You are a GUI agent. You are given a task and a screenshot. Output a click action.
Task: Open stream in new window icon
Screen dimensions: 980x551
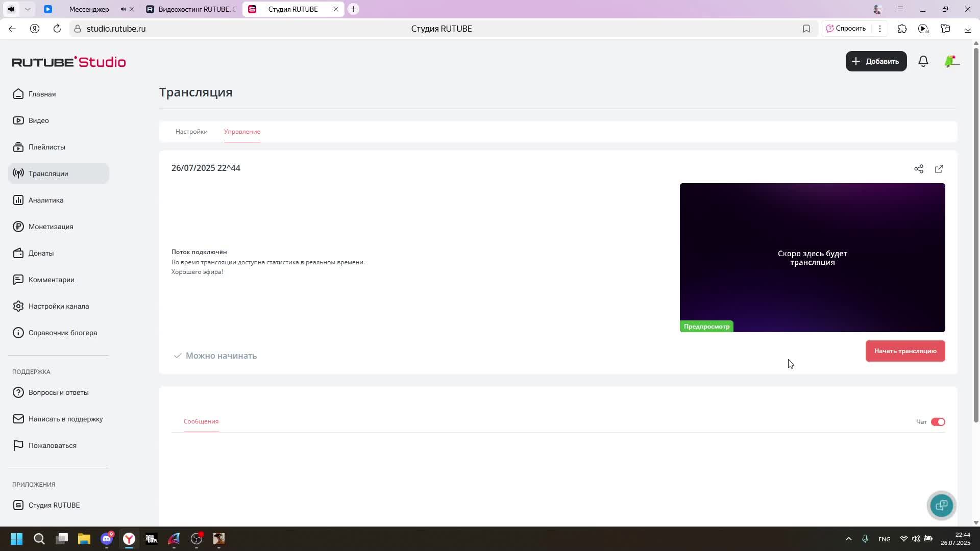pyautogui.click(x=939, y=169)
